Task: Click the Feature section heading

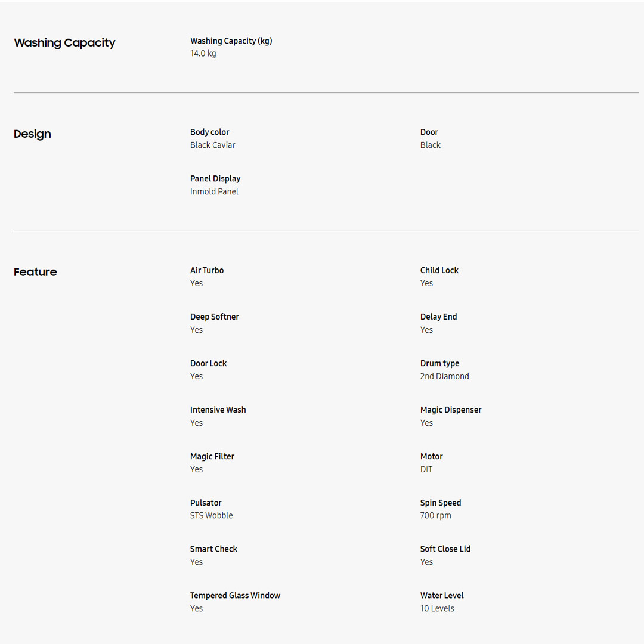Action: coord(35,272)
